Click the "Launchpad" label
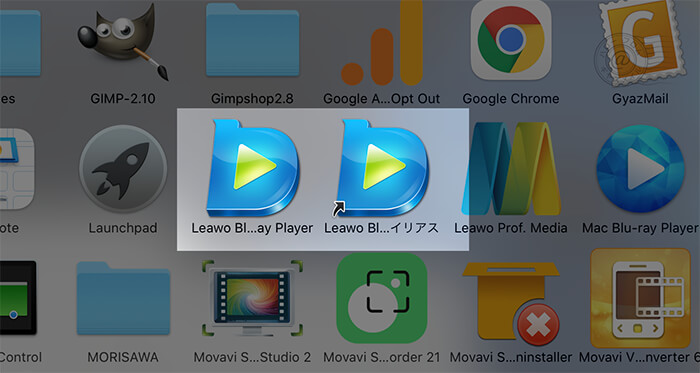 point(123,228)
